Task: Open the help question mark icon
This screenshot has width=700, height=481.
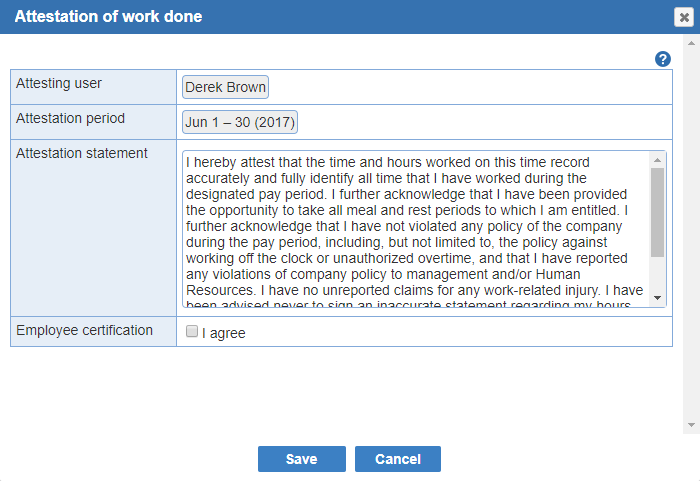Action: pyautogui.click(x=662, y=59)
